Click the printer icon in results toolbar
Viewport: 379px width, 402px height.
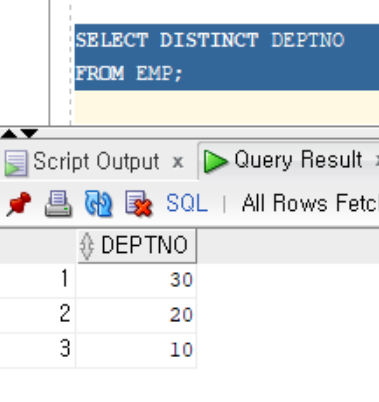click(58, 204)
